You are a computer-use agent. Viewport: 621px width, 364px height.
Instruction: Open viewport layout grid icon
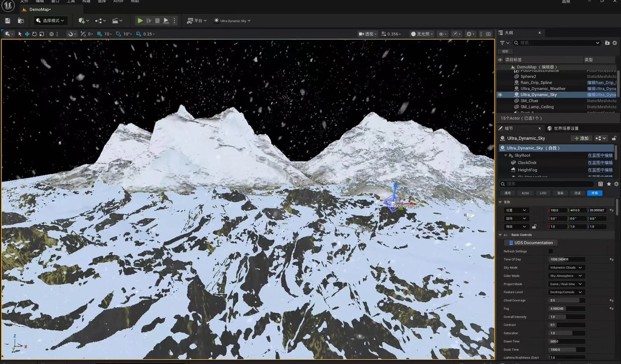[x=488, y=34]
